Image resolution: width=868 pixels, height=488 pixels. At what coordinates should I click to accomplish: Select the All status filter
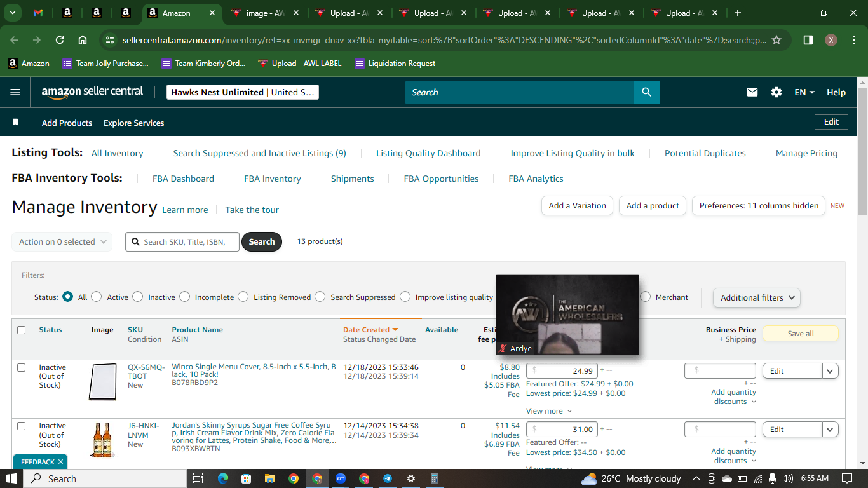[68, 297]
